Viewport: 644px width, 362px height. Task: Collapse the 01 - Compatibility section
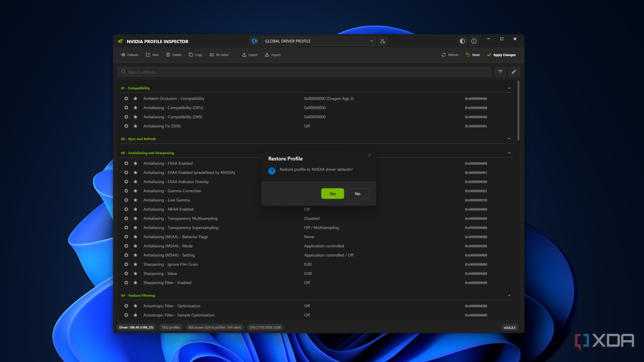(x=509, y=88)
